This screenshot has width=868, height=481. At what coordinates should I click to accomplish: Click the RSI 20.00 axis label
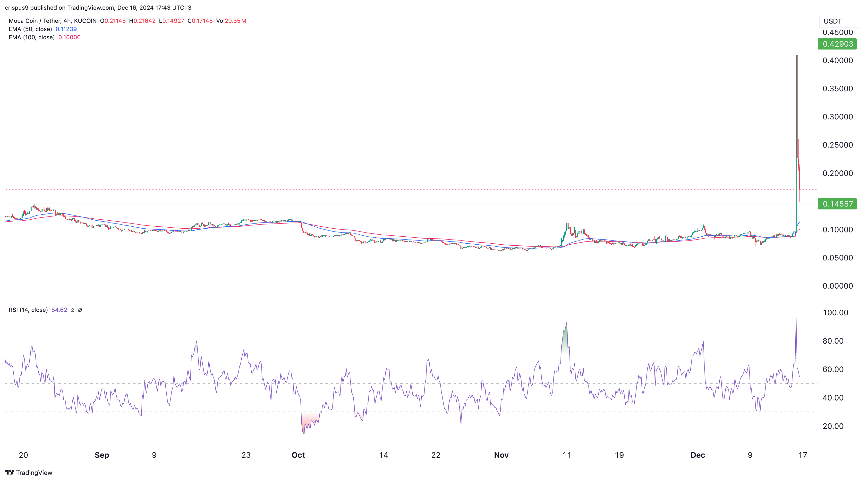[833, 426]
